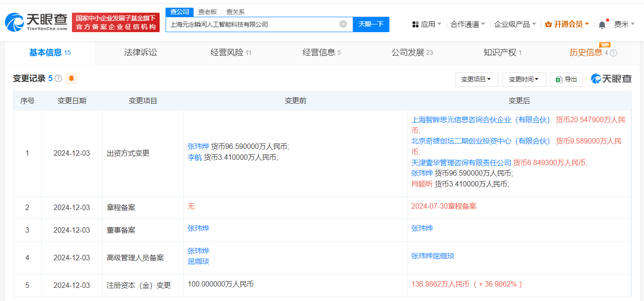Click the 天眼一下 search button
Viewport: 644px width, 301px height.
tap(371, 24)
